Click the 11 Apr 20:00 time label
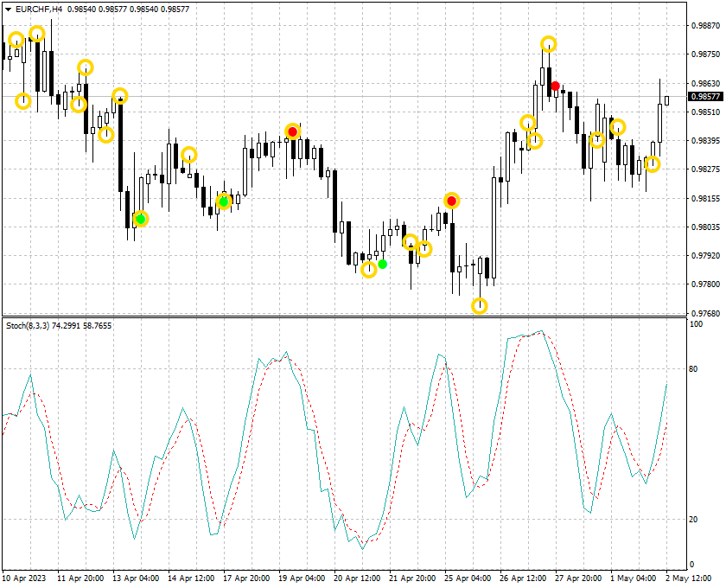 click(x=80, y=578)
